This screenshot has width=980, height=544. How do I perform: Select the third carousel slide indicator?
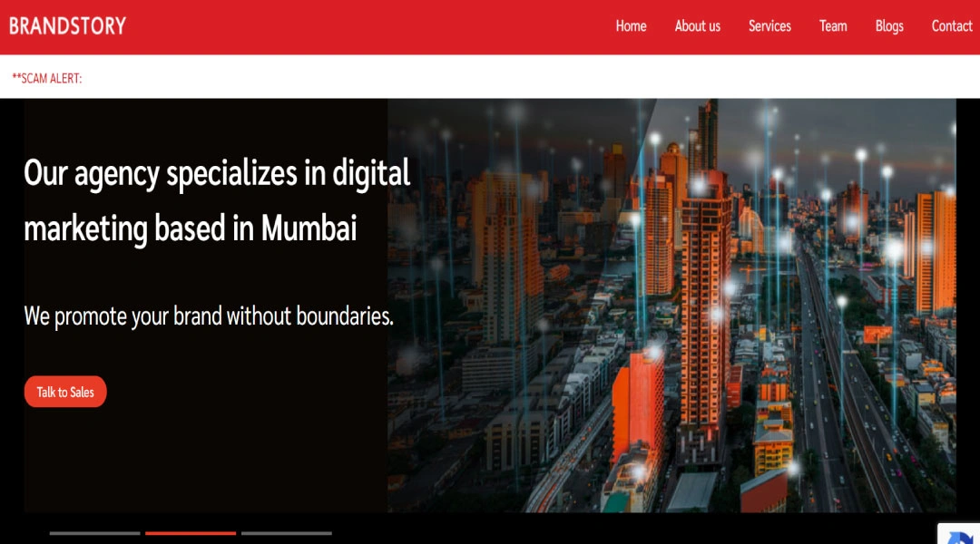[x=286, y=533]
